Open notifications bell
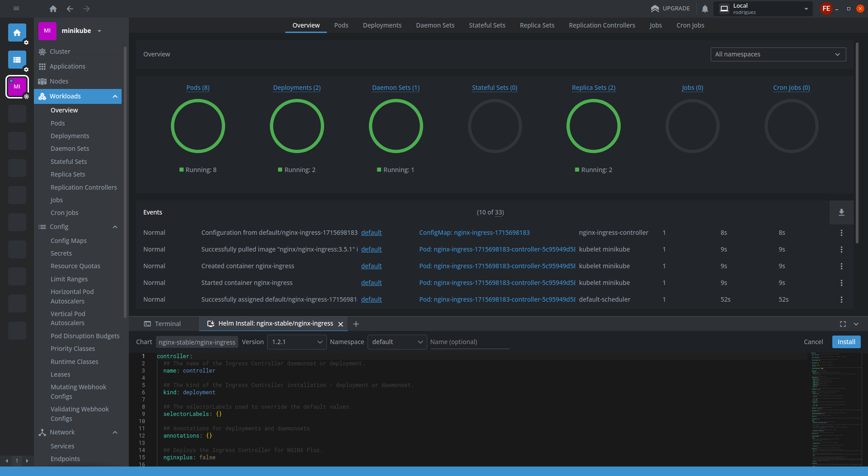The width and height of the screenshot is (868, 476). pos(705,9)
